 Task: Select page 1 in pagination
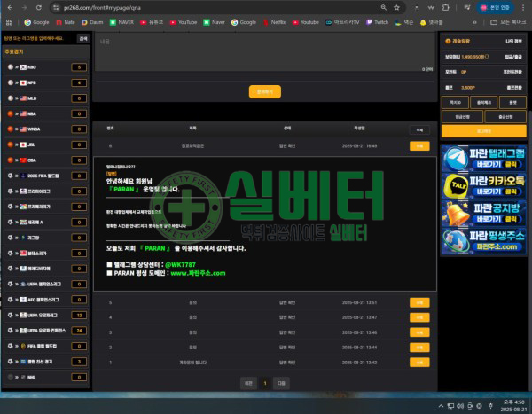[x=265, y=383]
